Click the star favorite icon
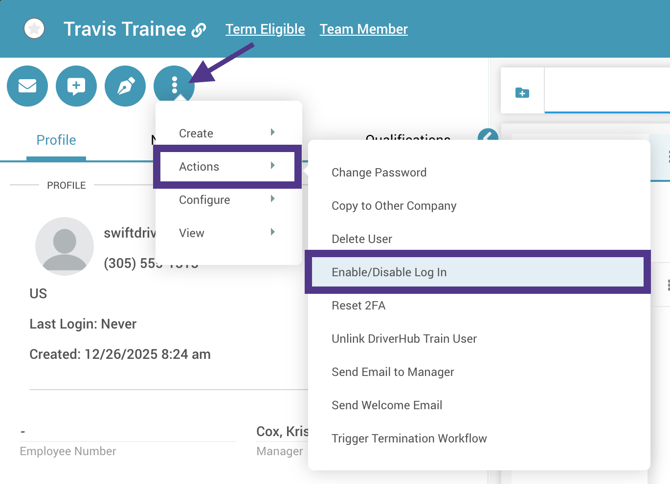 (34, 29)
